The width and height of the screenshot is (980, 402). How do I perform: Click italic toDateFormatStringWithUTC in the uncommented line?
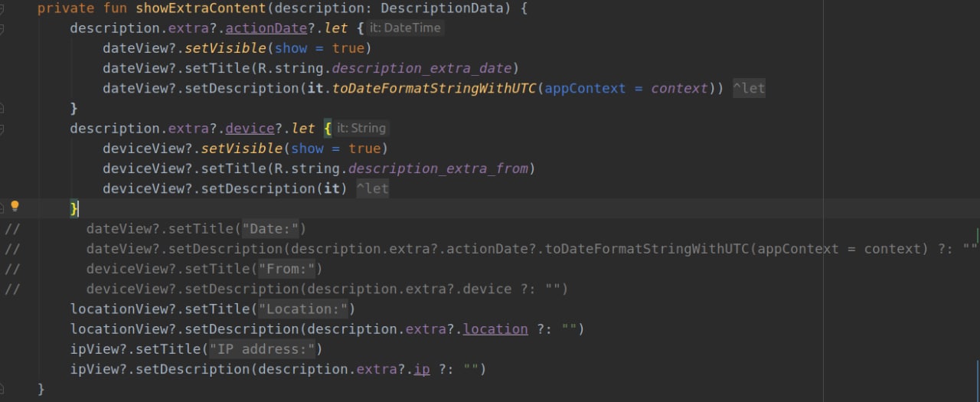(435, 88)
